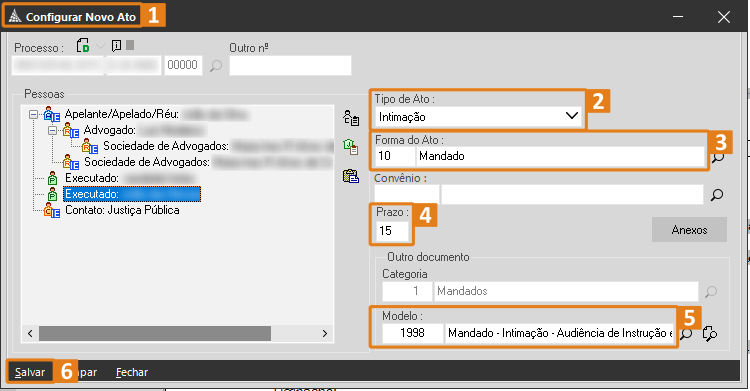
Task: Click the Forma do Ato Mandado field
Action: pyautogui.click(x=560, y=156)
